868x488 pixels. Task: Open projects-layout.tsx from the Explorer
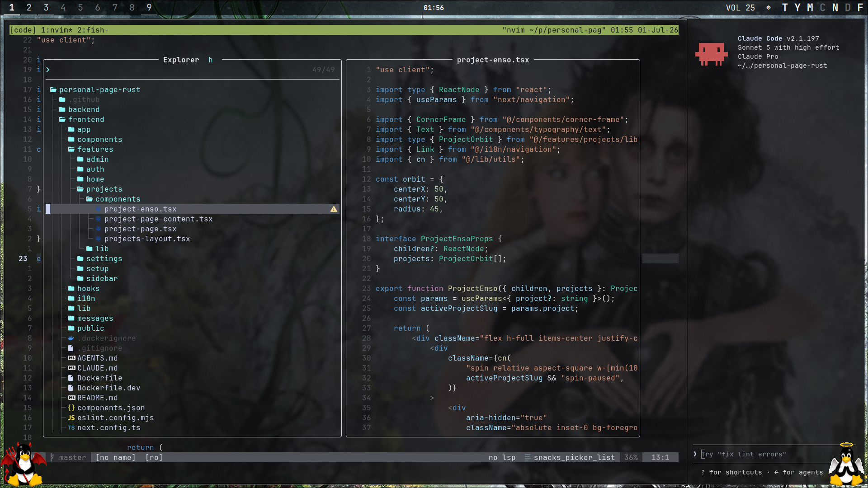pyautogui.click(x=147, y=239)
